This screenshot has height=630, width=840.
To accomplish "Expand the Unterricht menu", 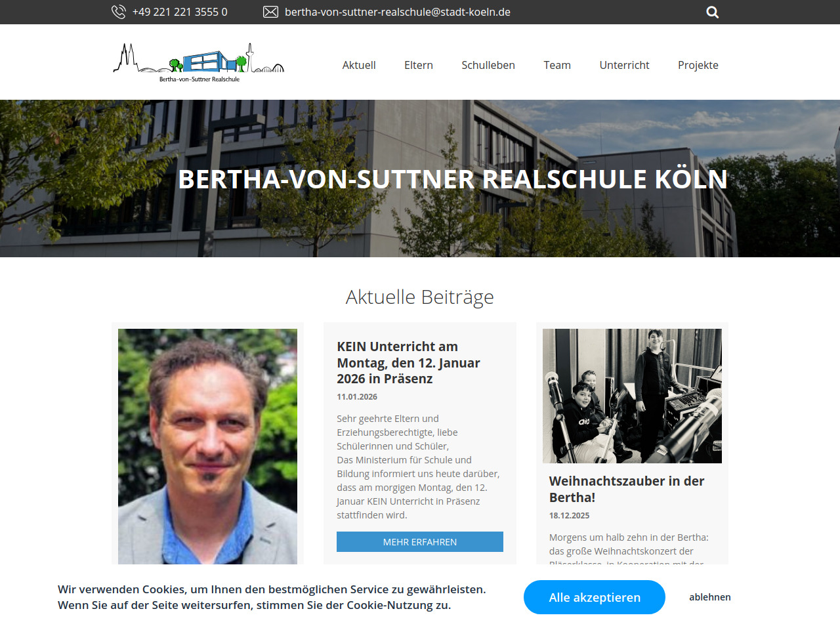I will pyautogui.click(x=624, y=65).
